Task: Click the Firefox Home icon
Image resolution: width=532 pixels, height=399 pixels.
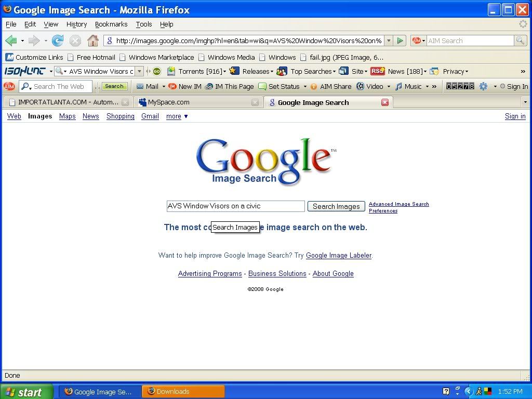Action: 93,41
